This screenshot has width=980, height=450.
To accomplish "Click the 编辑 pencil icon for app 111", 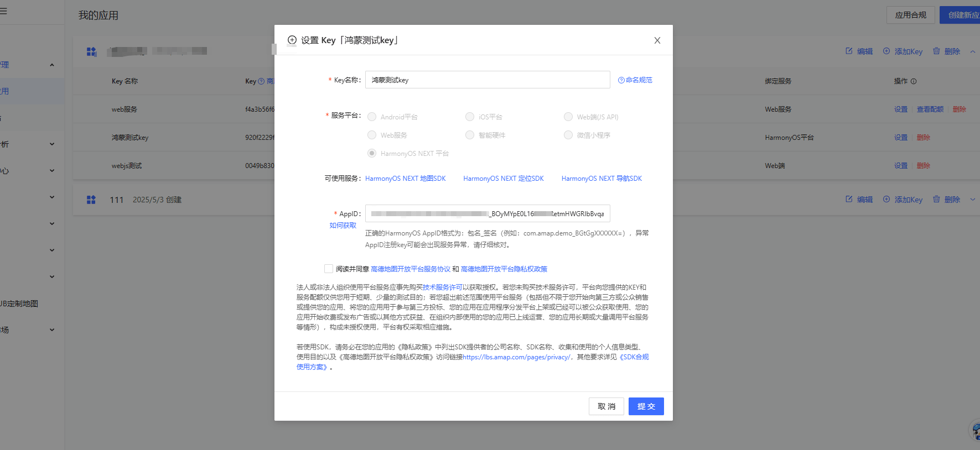I will click(849, 199).
